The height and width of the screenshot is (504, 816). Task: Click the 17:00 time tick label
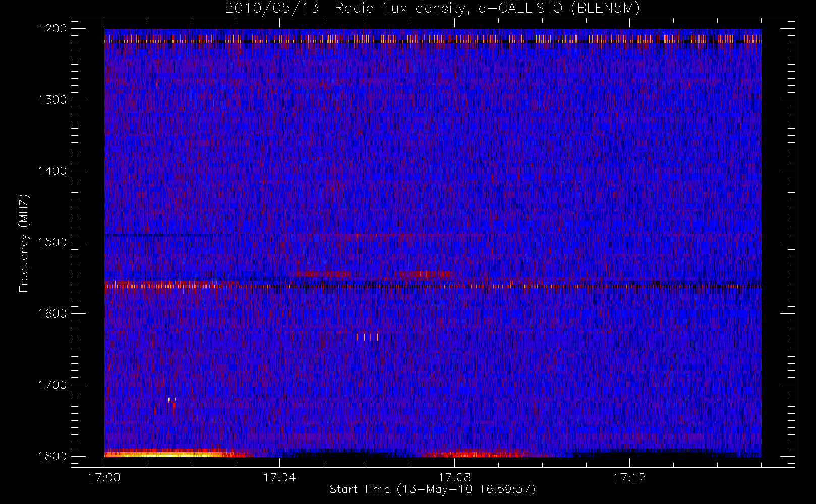coord(104,477)
